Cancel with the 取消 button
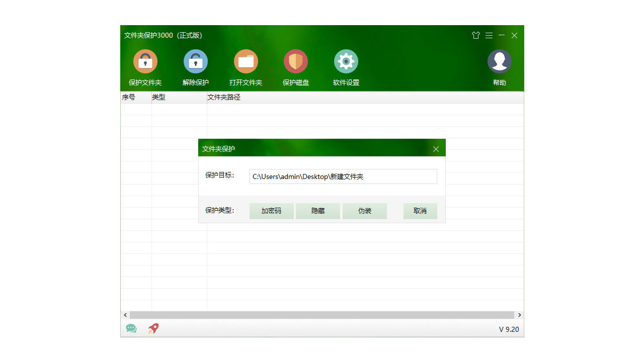This screenshot has width=644, height=362. click(x=420, y=211)
